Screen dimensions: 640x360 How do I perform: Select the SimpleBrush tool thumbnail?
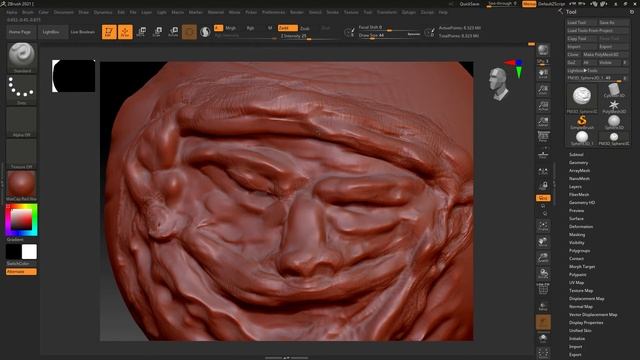(x=582, y=122)
